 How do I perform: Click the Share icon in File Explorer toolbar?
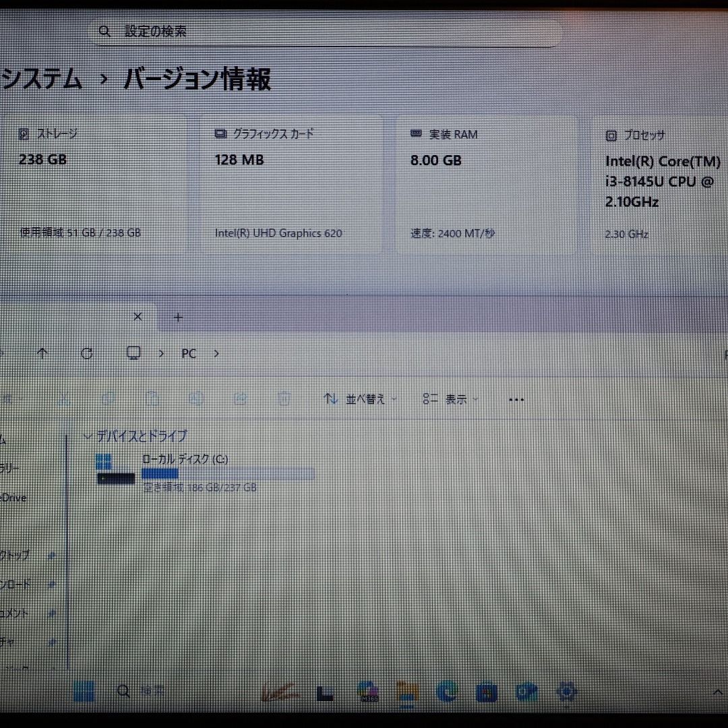241,398
